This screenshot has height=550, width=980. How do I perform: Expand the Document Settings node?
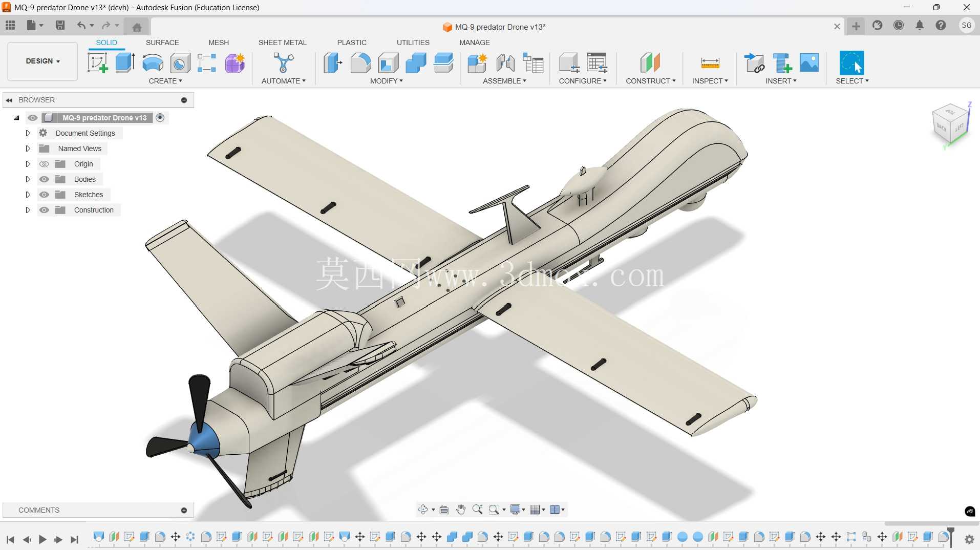pyautogui.click(x=28, y=133)
